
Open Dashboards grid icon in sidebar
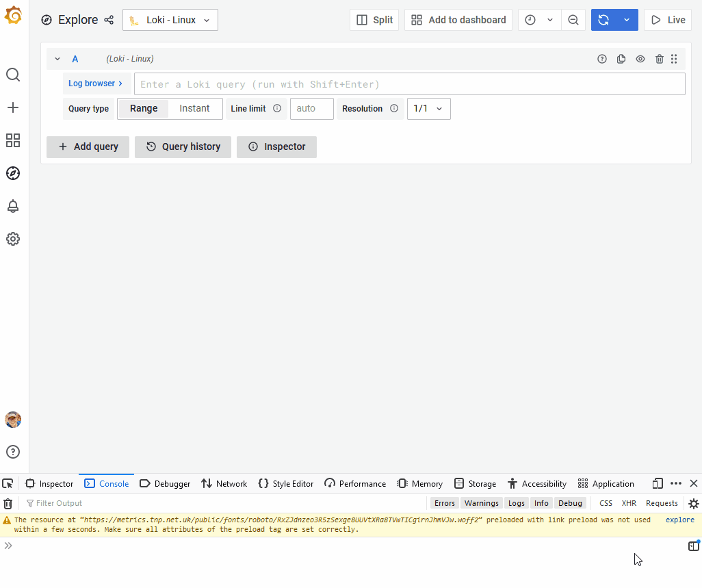(13, 140)
